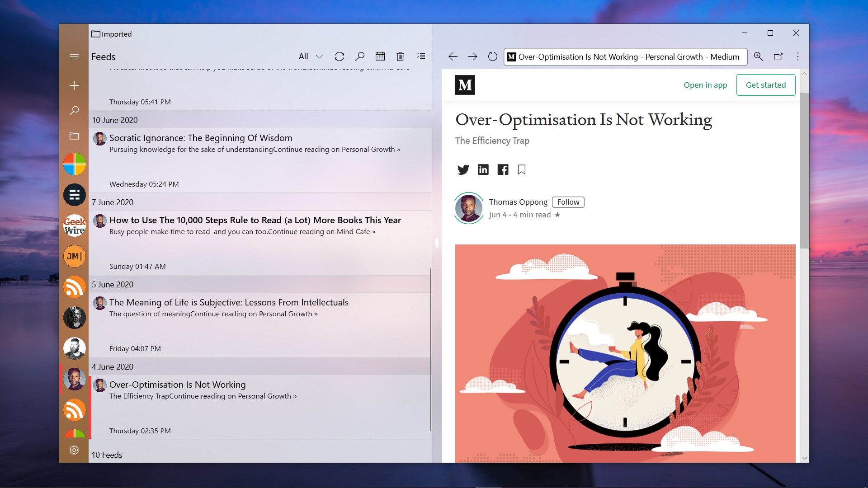Click the add feed plus icon
This screenshot has width=868, height=488.
point(74,85)
